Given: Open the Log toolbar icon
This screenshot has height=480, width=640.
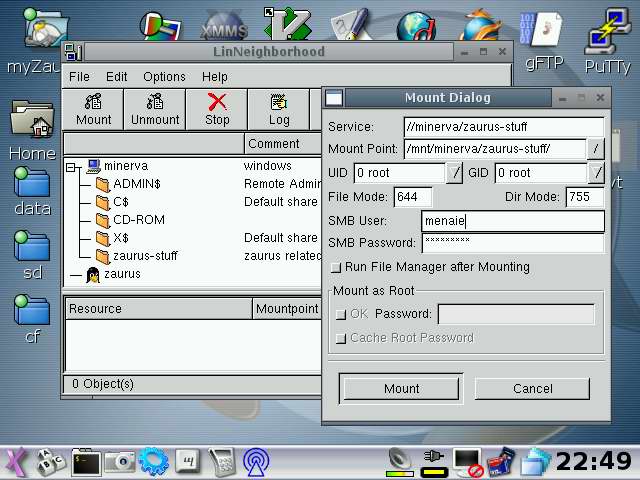Looking at the screenshot, I should 279,109.
